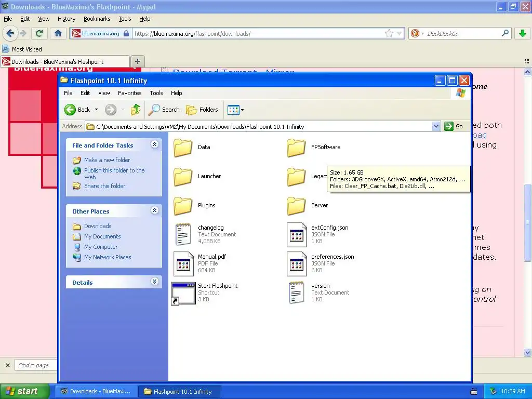This screenshot has width=532, height=399.
Task: Click Flashpoint 10.1 Infinity taskbar button
Action: point(180,391)
